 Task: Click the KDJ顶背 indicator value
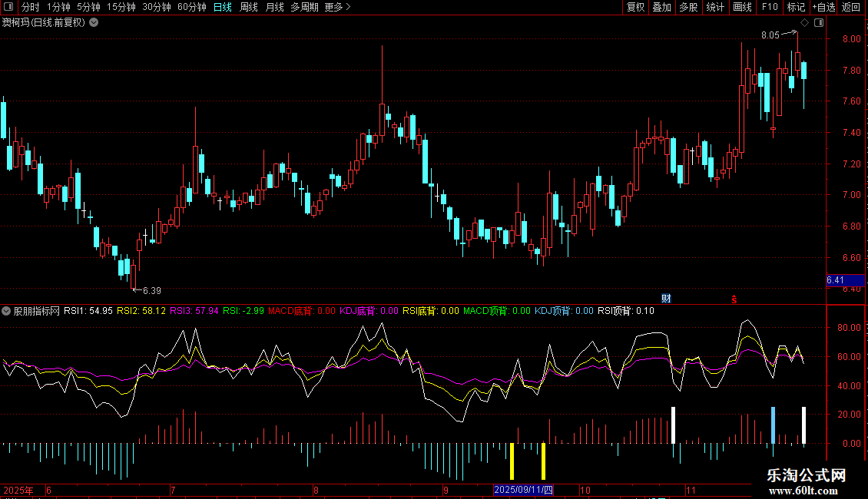pyautogui.click(x=564, y=311)
